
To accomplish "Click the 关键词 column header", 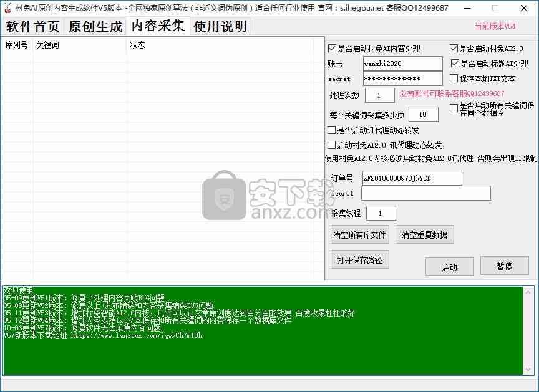I will click(x=80, y=45).
